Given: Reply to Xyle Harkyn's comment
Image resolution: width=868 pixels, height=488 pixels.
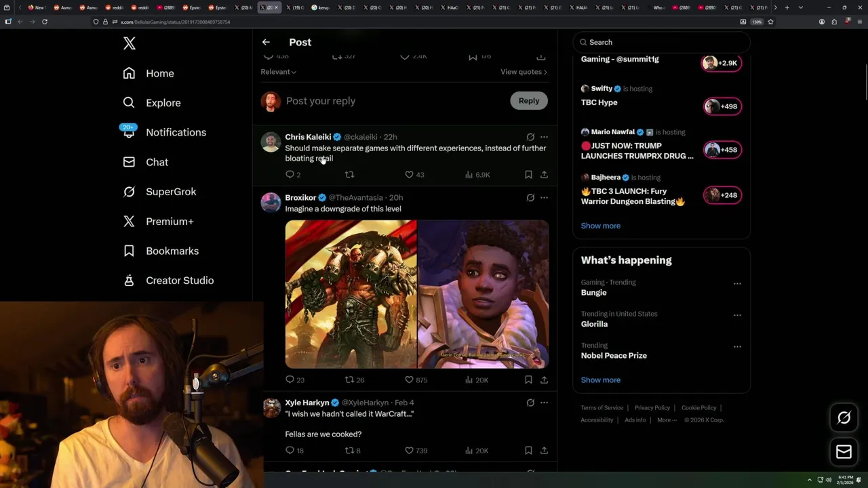Looking at the screenshot, I should tap(294, 451).
